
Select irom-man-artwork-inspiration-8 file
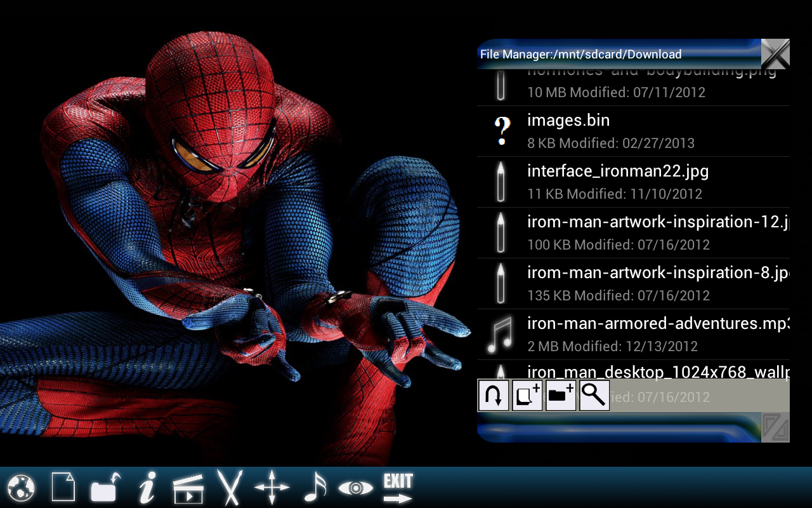(x=633, y=284)
